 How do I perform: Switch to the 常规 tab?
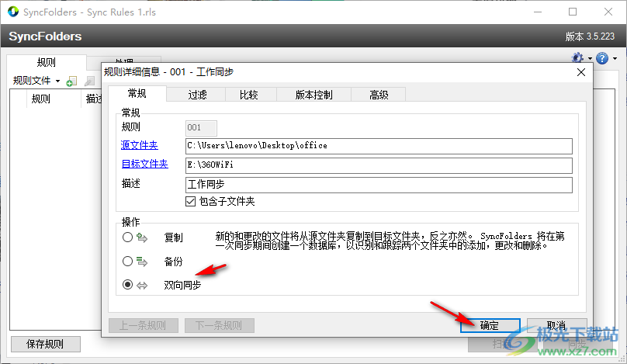(x=137, y=94)
